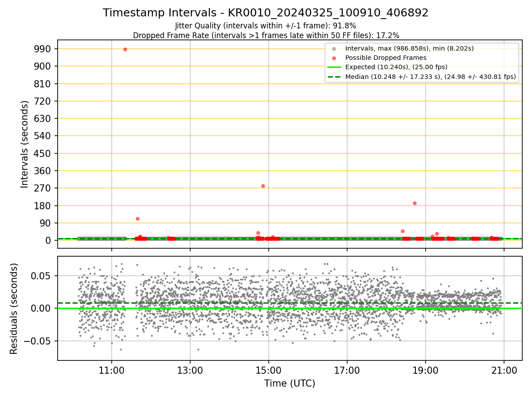This screenshot has height=399, width=532.
Task: Click the 11:00 time tick label
Action: coord(111,371)
